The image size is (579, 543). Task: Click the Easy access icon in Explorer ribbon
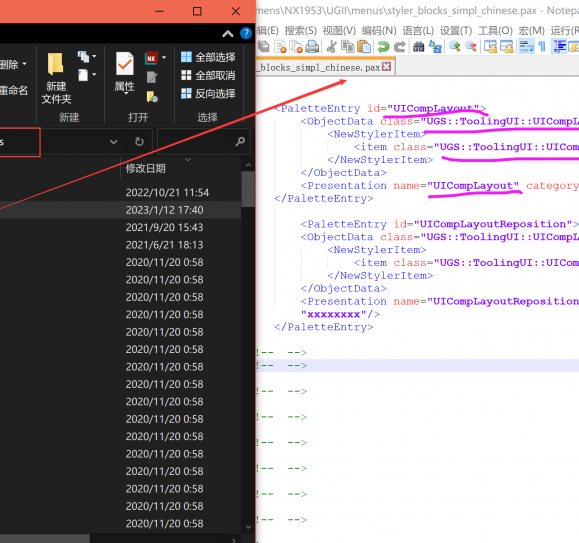point(83,75)
